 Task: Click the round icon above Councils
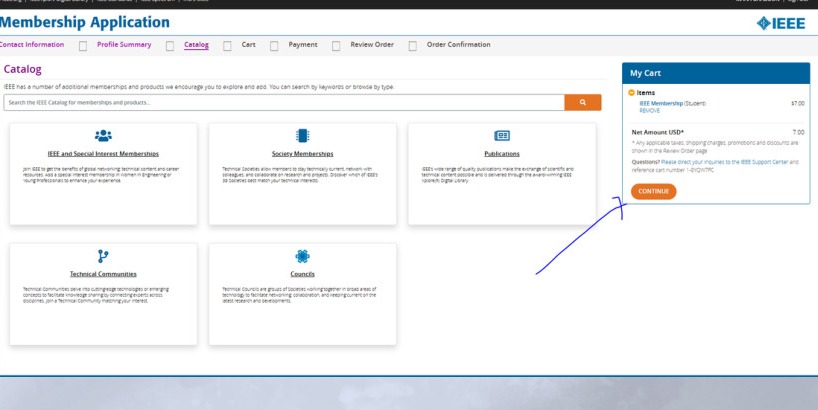point(302,256)
